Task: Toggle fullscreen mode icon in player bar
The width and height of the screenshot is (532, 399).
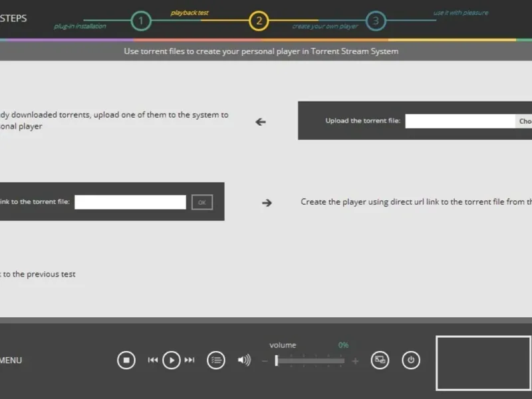Action: (x=380, y=360)
